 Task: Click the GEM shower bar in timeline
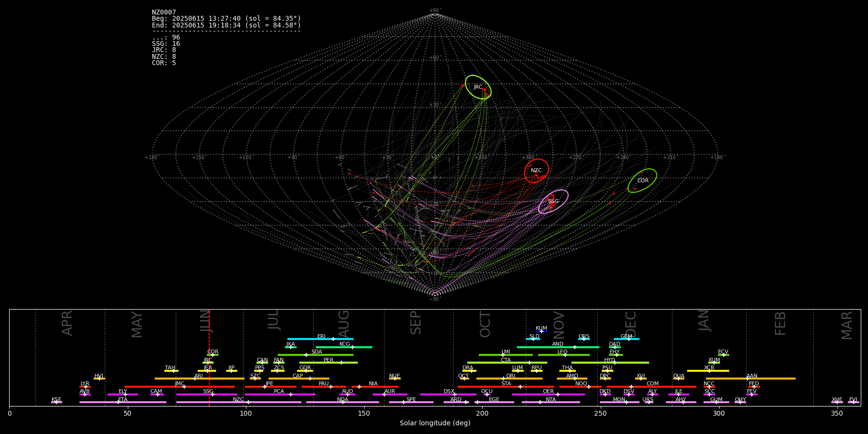pos(626,339)
